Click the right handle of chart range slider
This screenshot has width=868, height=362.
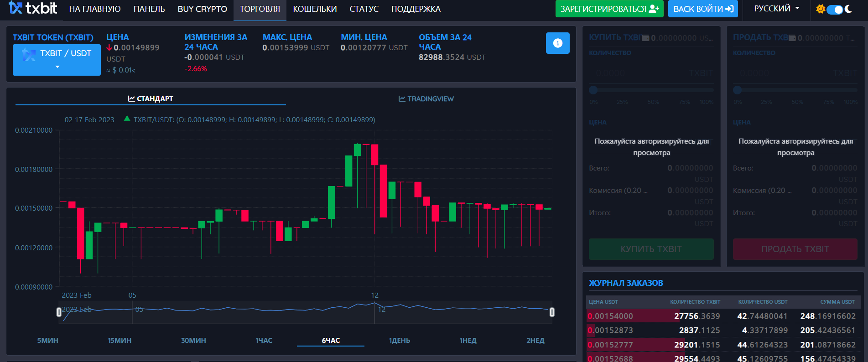pyautogui.click(x=552, y=312)
